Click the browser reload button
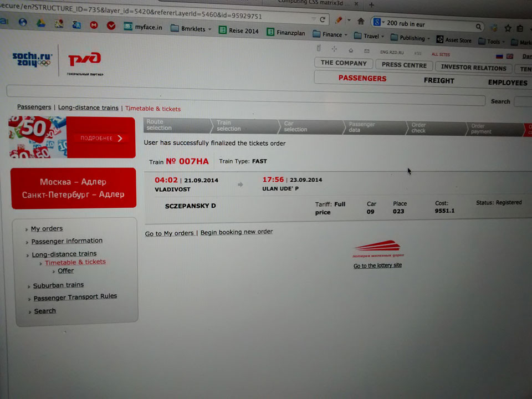The height and width of the screenshot is (399, 532). pos(323,19)
